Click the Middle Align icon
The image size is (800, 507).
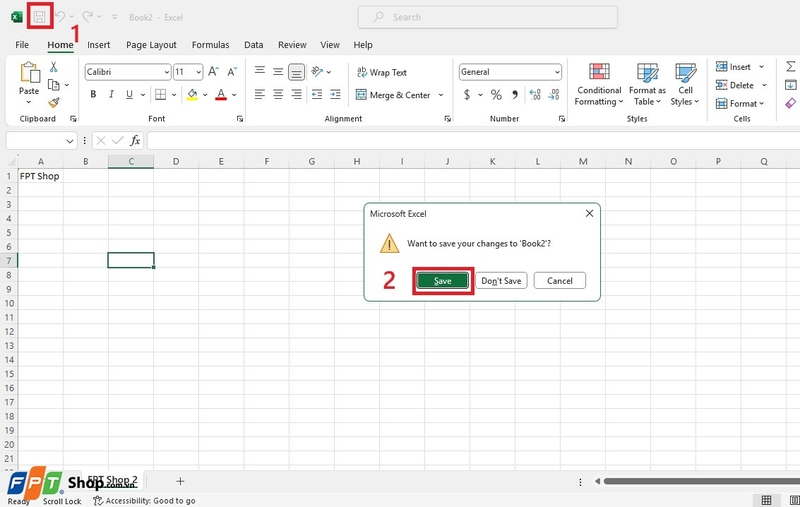tap(278, 71)
